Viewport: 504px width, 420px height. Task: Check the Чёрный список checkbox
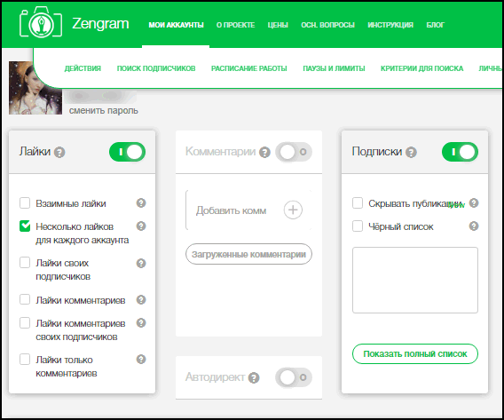coord(358,226)
